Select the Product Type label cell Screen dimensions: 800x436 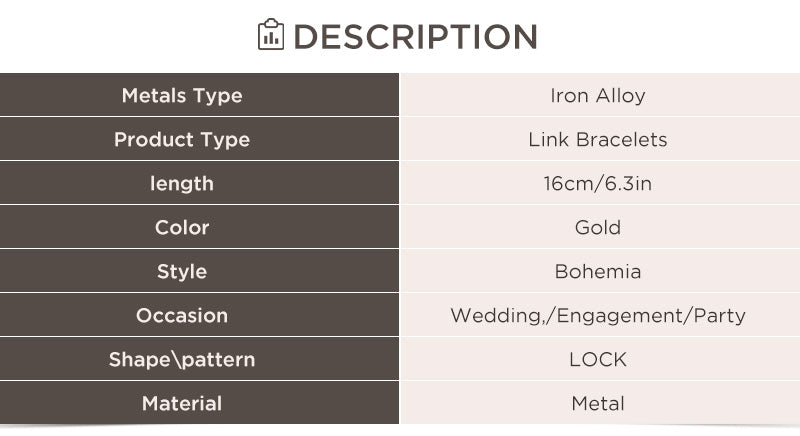click(199, 139)
